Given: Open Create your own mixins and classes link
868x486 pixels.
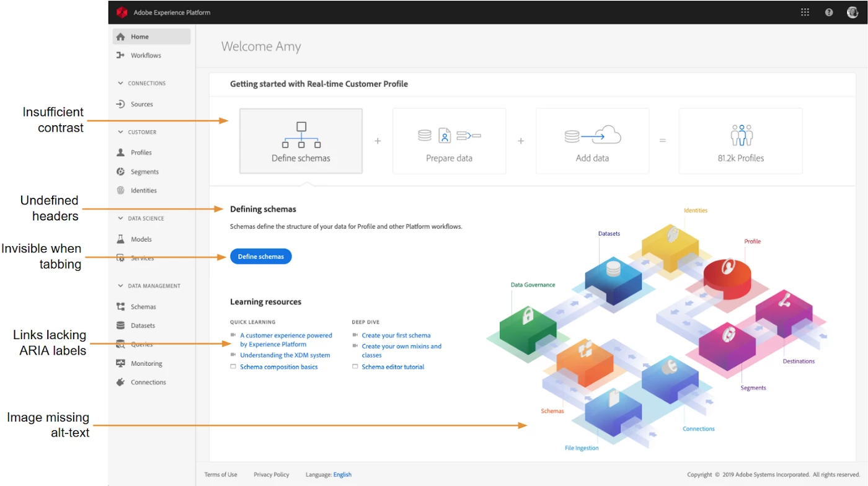Looking at the screenshot, I should pyautogui.click(x=402, y=351).
